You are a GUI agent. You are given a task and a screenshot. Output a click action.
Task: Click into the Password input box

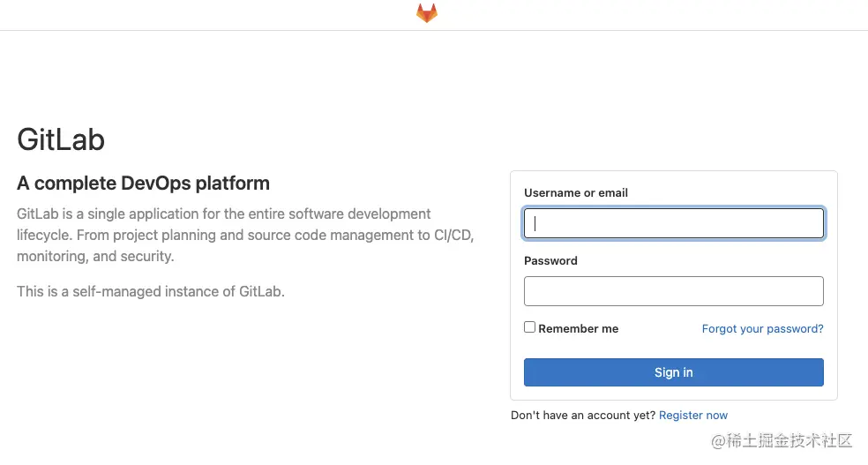674,291
